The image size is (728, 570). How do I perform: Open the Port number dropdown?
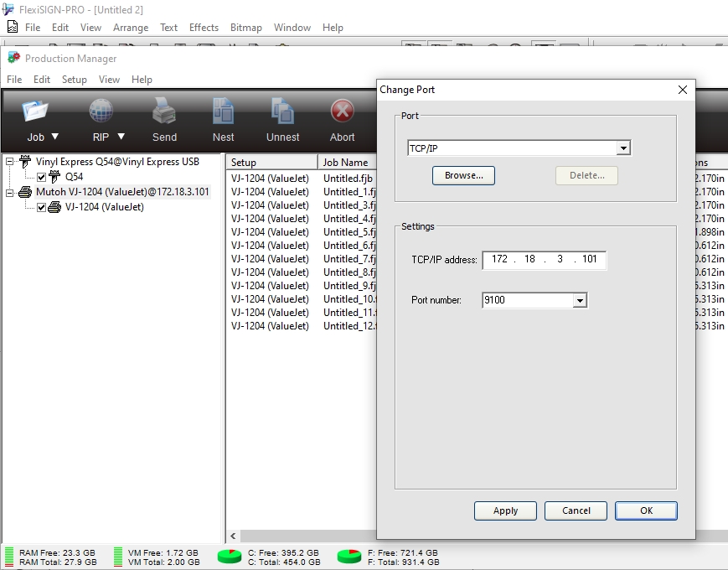[580, 300]
